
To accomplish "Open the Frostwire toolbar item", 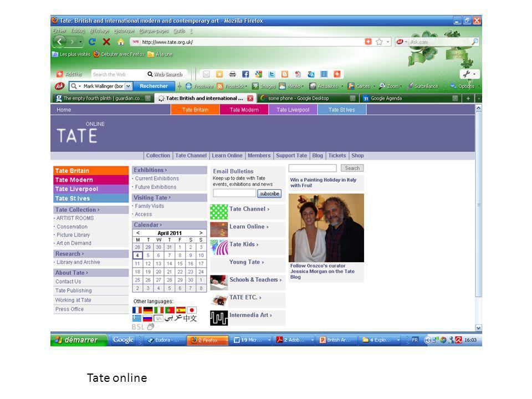I will 199,86.
